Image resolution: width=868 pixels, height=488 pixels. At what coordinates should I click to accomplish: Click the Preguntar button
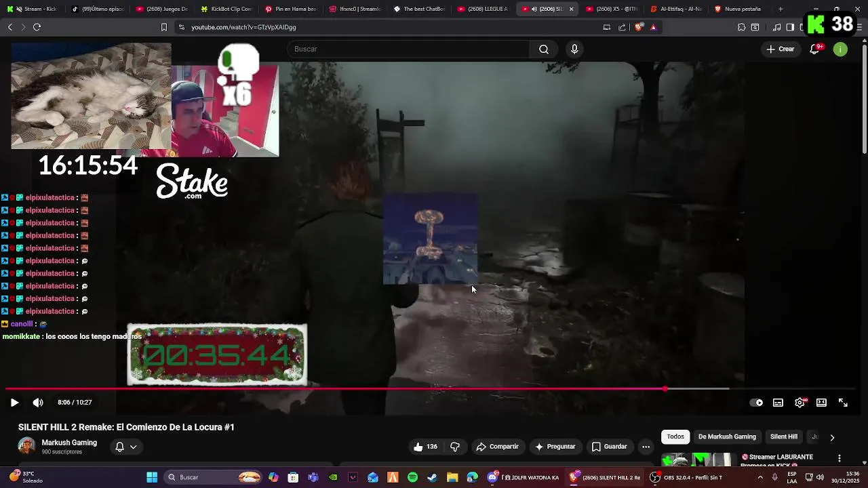pos(555,447)
